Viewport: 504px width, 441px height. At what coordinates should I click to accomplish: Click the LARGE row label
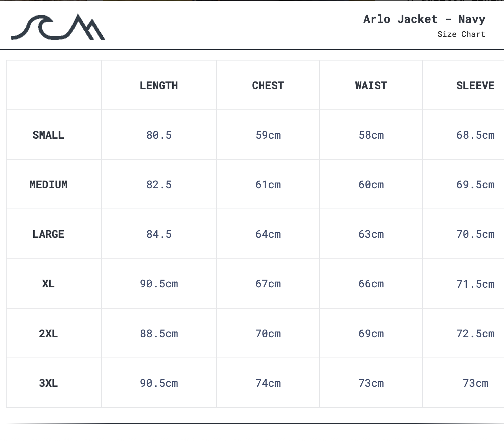48,234
